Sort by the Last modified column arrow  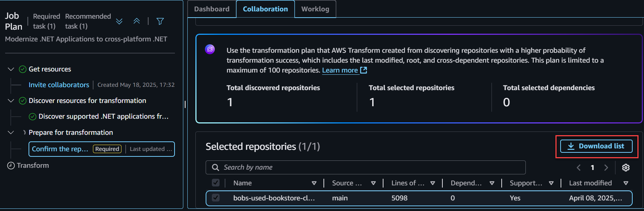[626, 183]
